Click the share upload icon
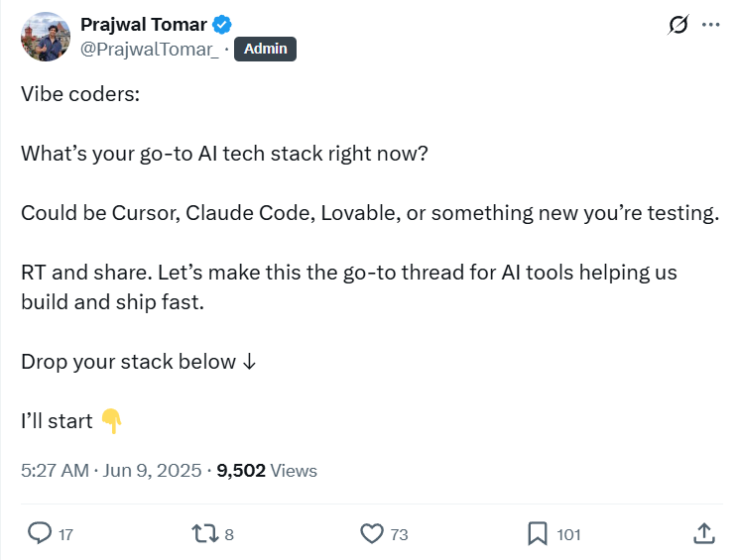This screenshot has width=737, height=560. (703, 533)
